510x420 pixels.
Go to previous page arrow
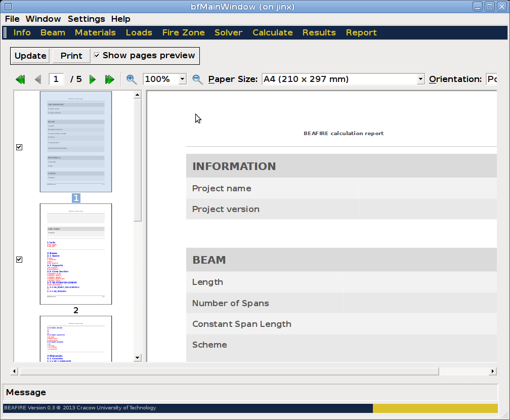click(38, 79)
